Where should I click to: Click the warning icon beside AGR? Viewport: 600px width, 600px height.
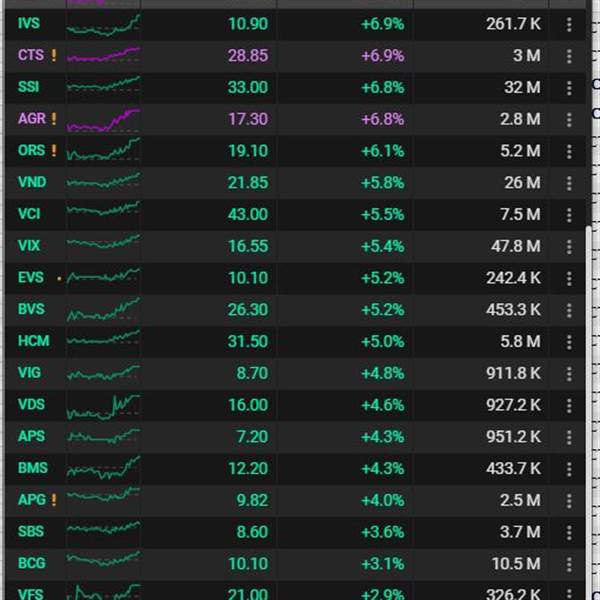click(54, 119)
